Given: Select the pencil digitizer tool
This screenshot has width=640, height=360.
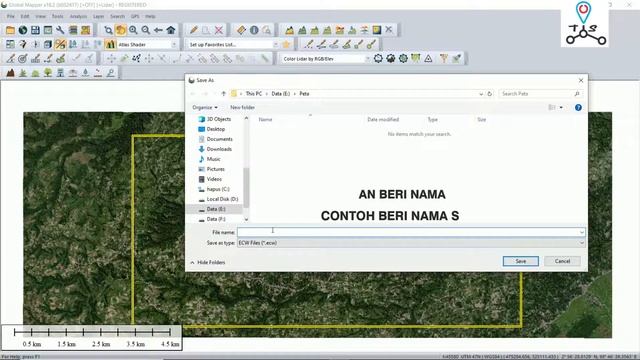Looking at the screenshot, I should 193,30.
